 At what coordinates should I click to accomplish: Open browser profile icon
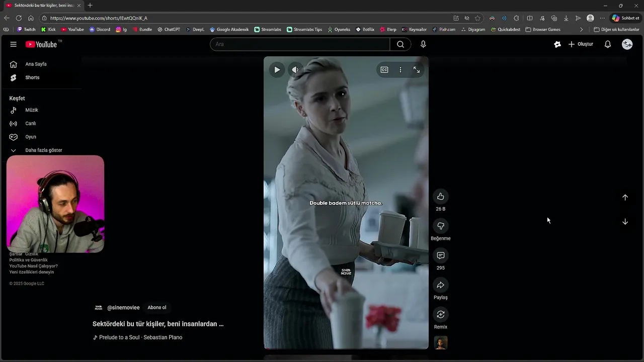click(590, 18)
